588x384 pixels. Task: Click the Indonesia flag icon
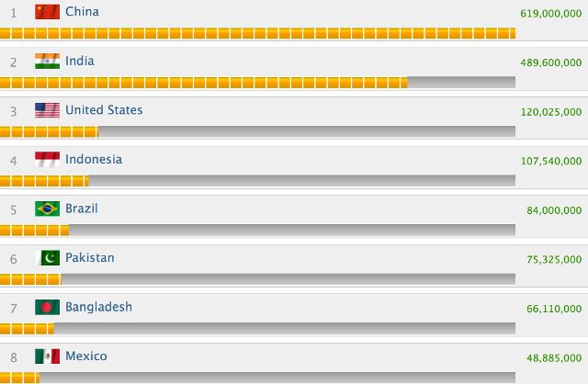47,159
